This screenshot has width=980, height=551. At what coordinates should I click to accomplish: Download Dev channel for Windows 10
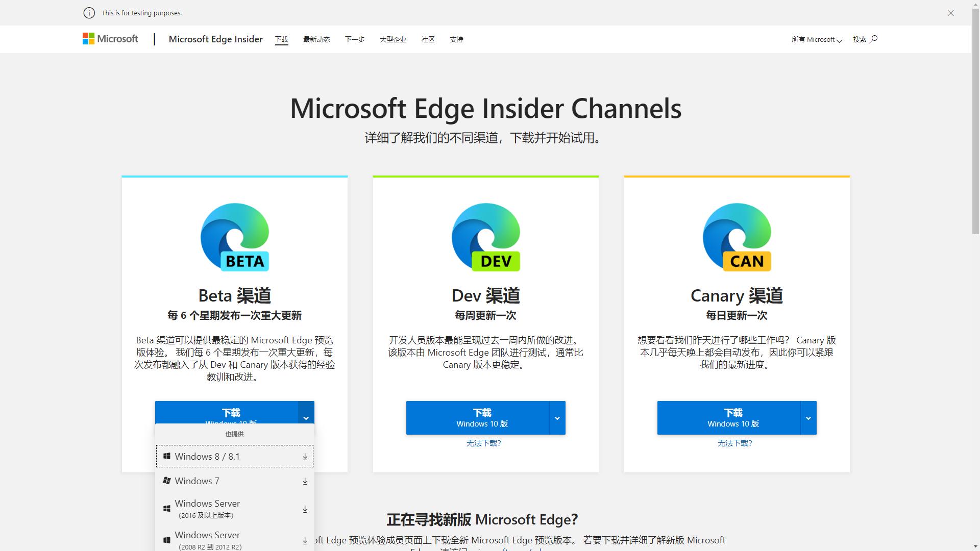(482, 418)
